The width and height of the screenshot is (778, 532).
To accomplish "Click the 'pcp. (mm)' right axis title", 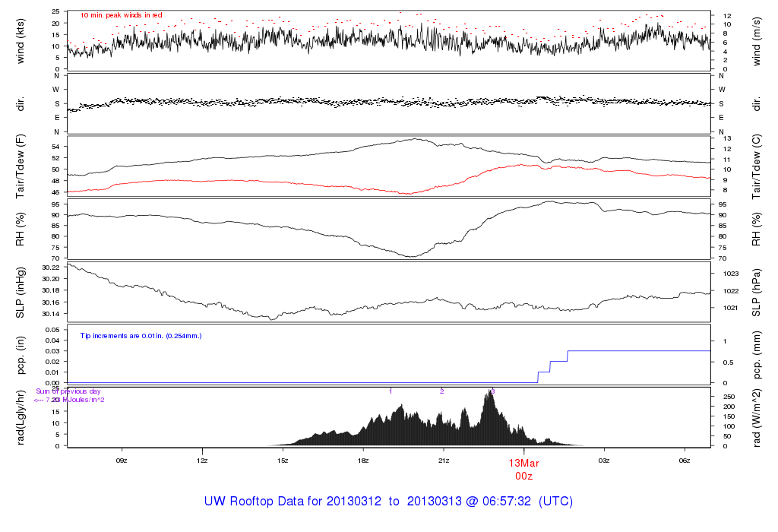I will 756,356.
